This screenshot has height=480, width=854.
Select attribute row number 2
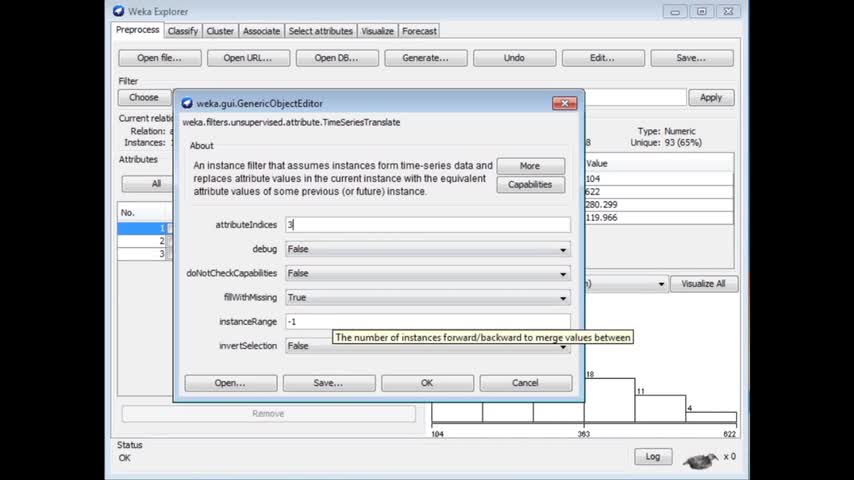[145, 241]
